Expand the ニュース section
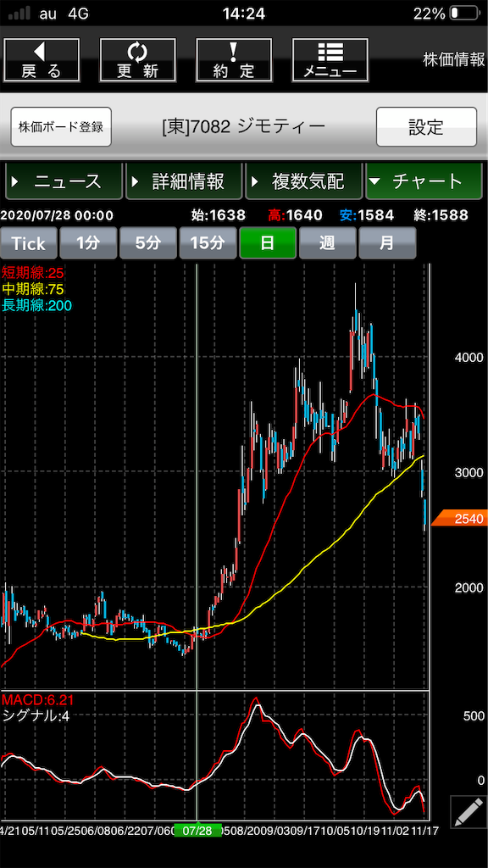 pyautogui.click(x=63, y=181)
